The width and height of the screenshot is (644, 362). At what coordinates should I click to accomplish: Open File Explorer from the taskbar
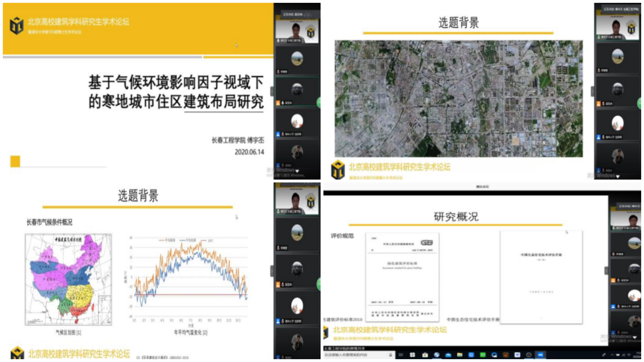click(460, 355)
